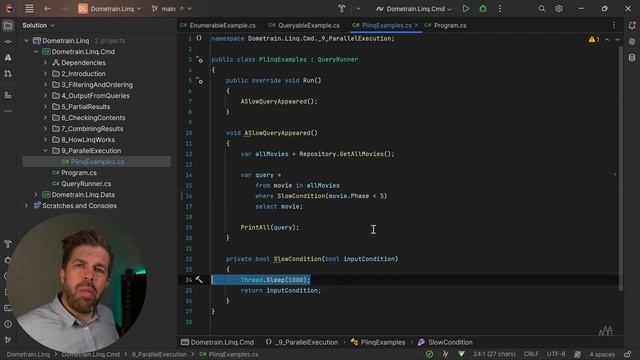Viewport: 640px width, 360px height.
Task: Open the editor tabs options menu
Action: point(614,25)
